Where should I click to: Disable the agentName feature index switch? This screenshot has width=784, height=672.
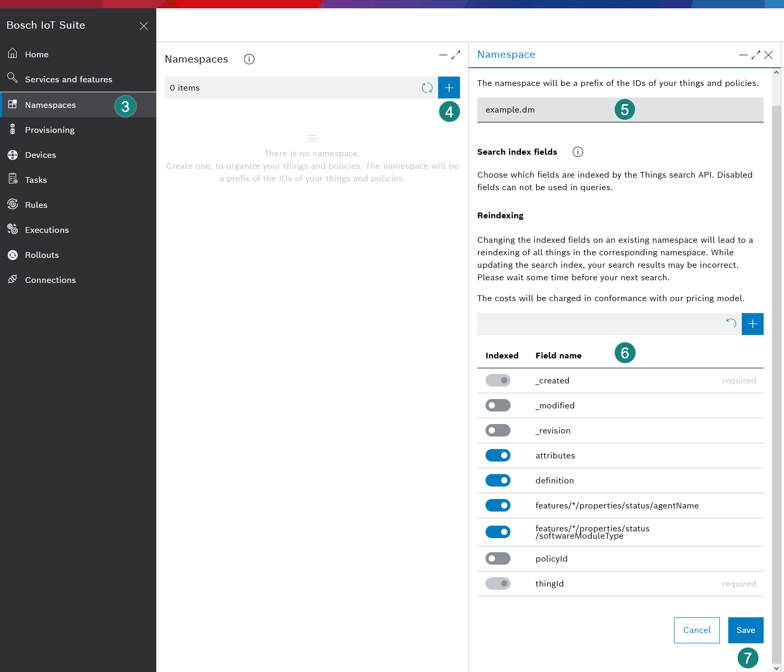(498, 505)
